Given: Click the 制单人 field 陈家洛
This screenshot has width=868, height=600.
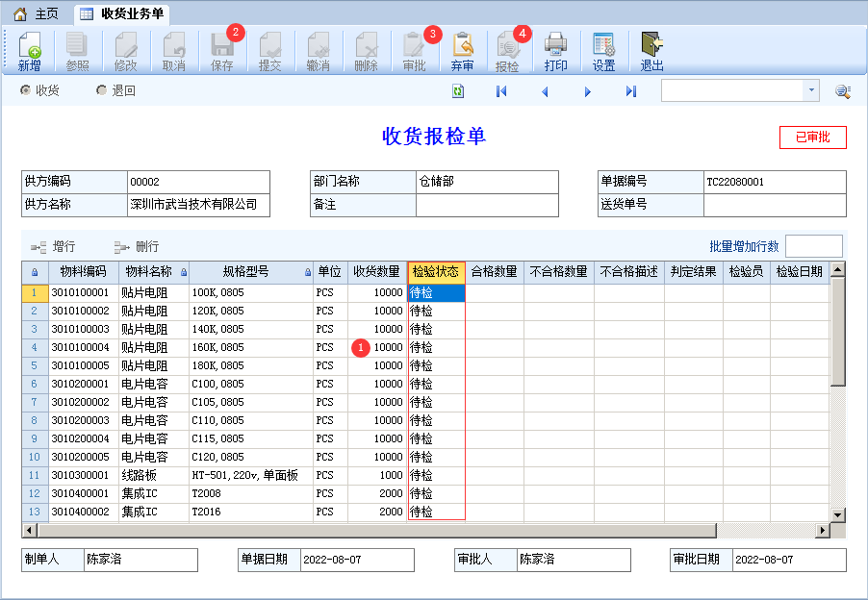Looking at the screenshot, I should [x=140, y=560].
